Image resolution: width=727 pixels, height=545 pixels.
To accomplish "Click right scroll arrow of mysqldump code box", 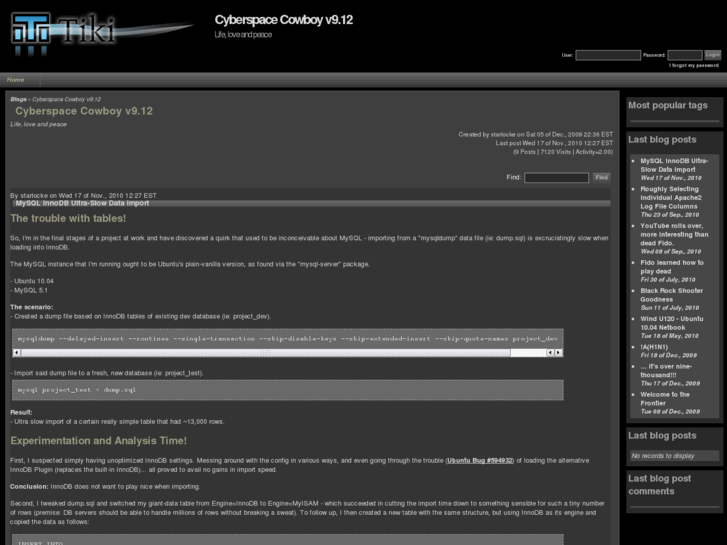I will [x=559, y=353].
